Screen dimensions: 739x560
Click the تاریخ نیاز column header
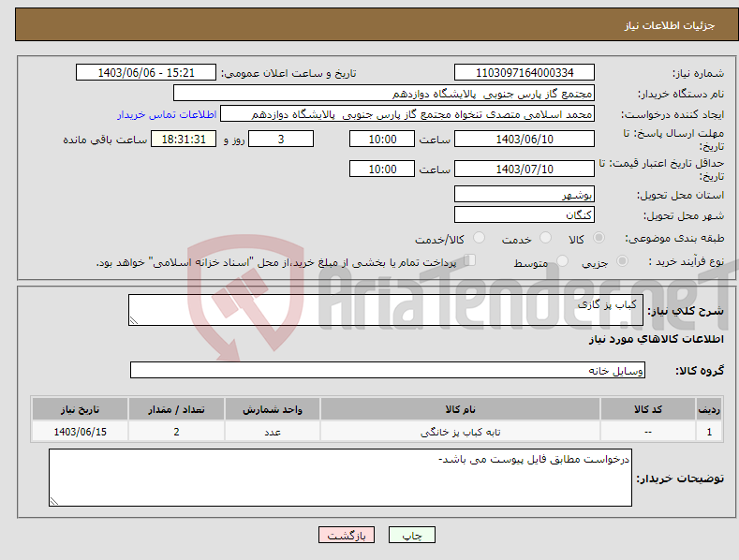(81, 409)
